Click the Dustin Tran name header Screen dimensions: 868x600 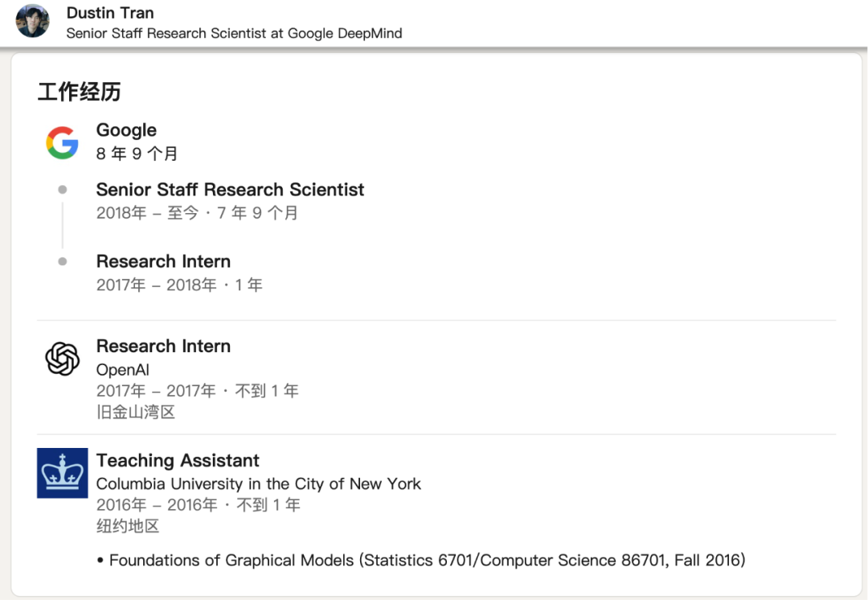click(110, 13)
